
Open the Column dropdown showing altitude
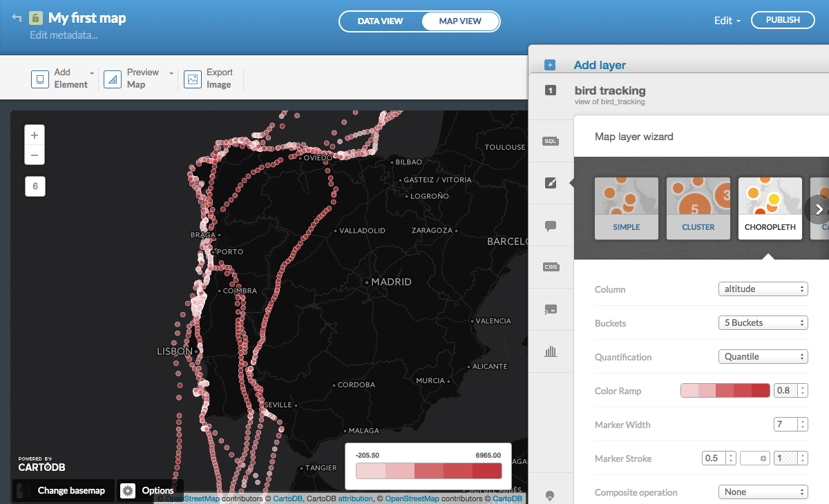pyautogui.click(x=763, y=289)
